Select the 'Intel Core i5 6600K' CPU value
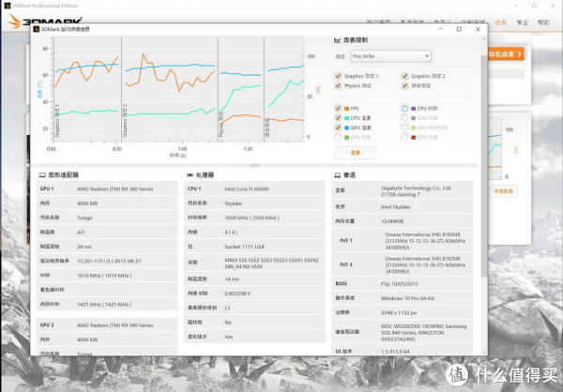This screenshot has height=392, width=563. [247, 188]
